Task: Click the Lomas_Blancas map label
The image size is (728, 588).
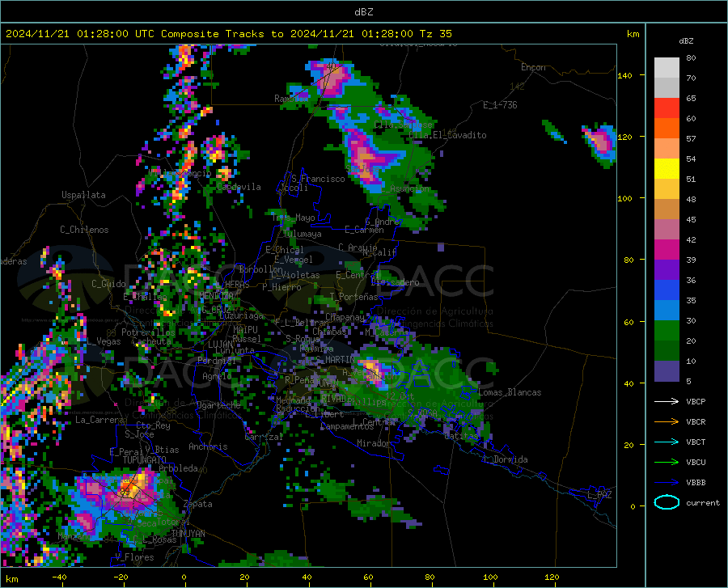Action: click(510, 392)
